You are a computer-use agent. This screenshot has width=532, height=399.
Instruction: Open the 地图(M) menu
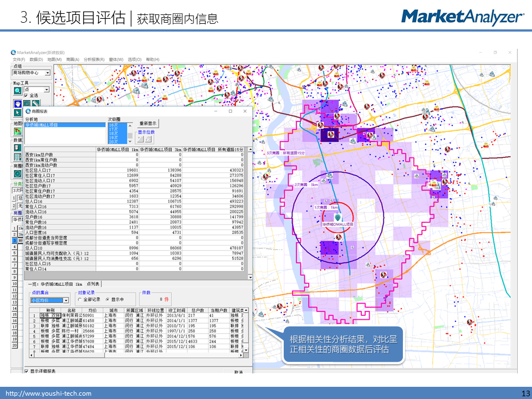[54, 59]
